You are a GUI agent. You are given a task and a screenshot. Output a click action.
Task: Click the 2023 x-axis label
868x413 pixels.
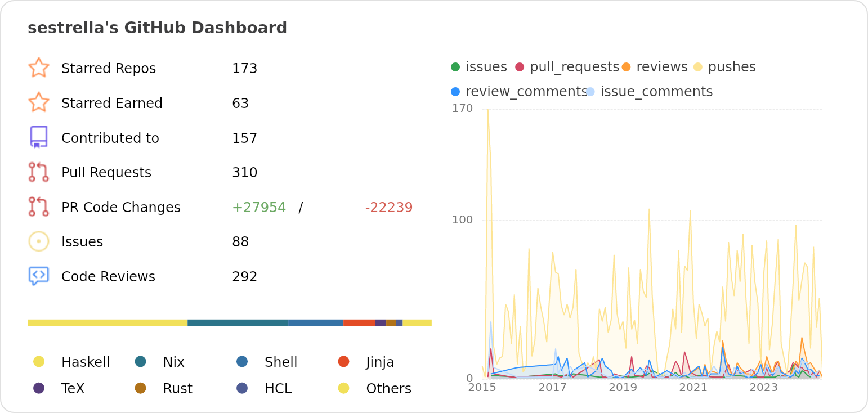pyautogui.click(x=764, y=388)
